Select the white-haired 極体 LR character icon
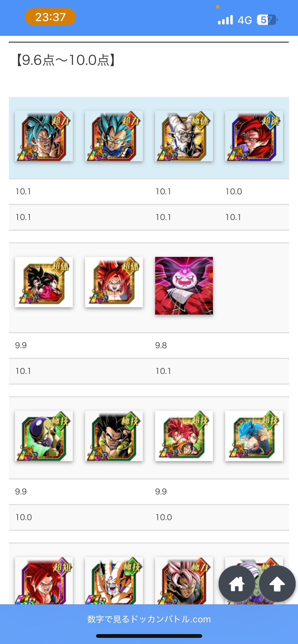This screenshot has width=298, height=644. [x=184, y=136]
